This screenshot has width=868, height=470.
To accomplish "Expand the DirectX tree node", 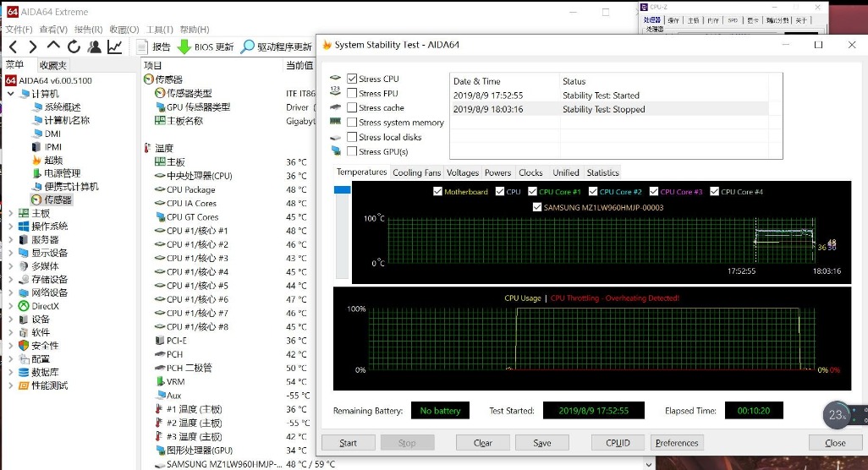I will tap(10, 306).
